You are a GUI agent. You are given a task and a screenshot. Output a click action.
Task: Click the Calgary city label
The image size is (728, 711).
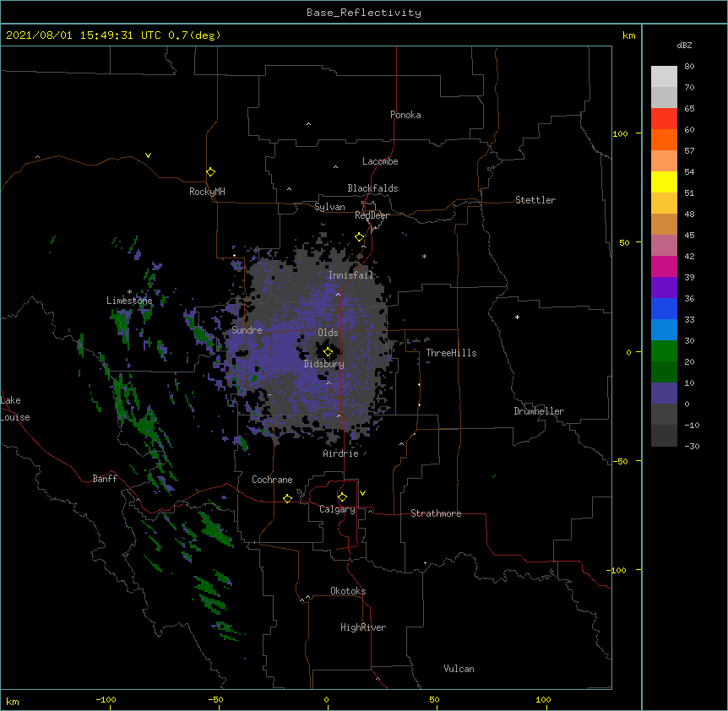[x=337, y=509]
